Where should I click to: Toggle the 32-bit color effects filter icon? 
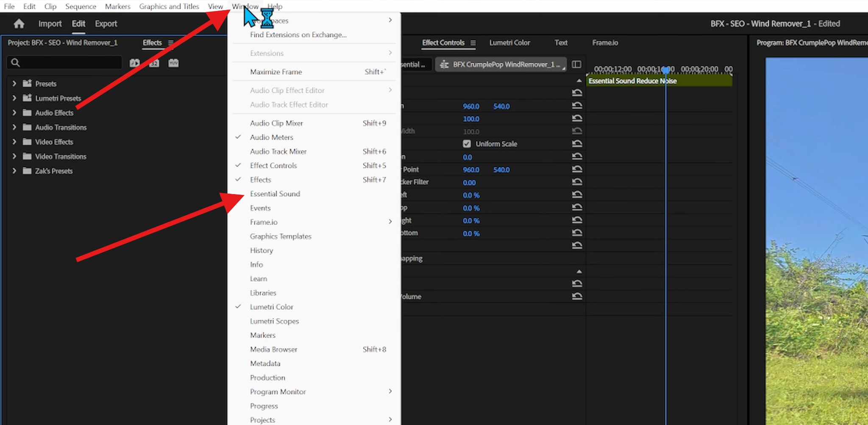pyautogui.click(x=154, y=63)
